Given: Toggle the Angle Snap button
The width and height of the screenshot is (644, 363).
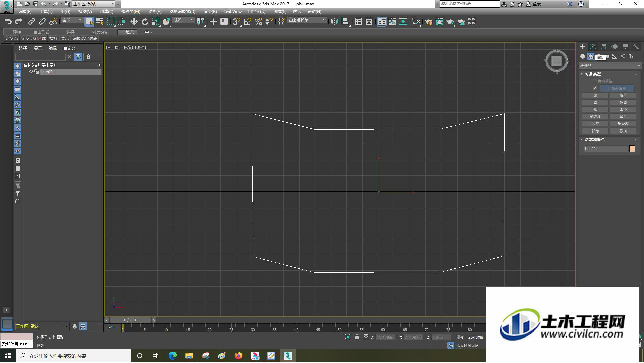Looking at the screenshot, I should (x=247, y=22).
